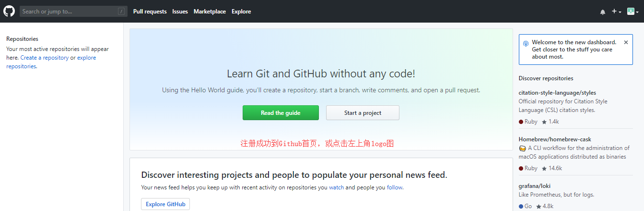Focus the Search or jump to field
The image size is (644, 211).
(73, 11)
